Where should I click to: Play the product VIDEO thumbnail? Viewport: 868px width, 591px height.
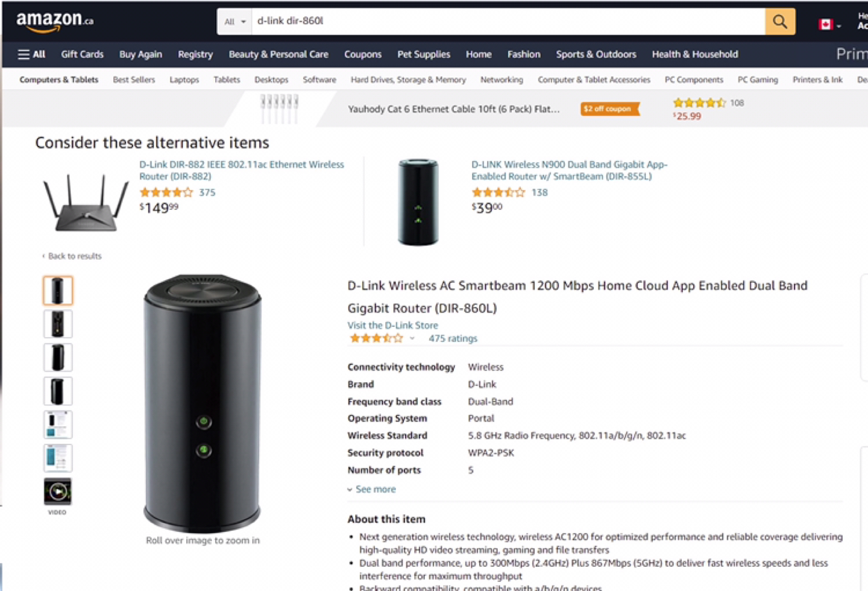coord(57,491)
